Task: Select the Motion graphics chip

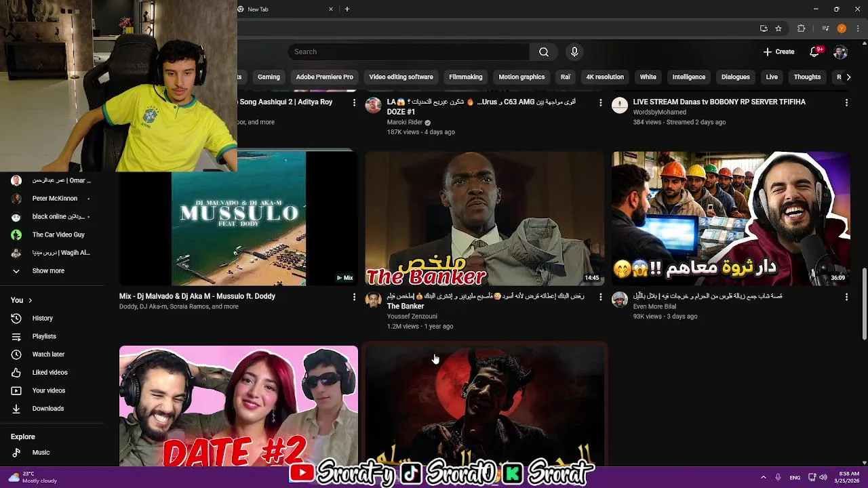Action: coord(521,77)
